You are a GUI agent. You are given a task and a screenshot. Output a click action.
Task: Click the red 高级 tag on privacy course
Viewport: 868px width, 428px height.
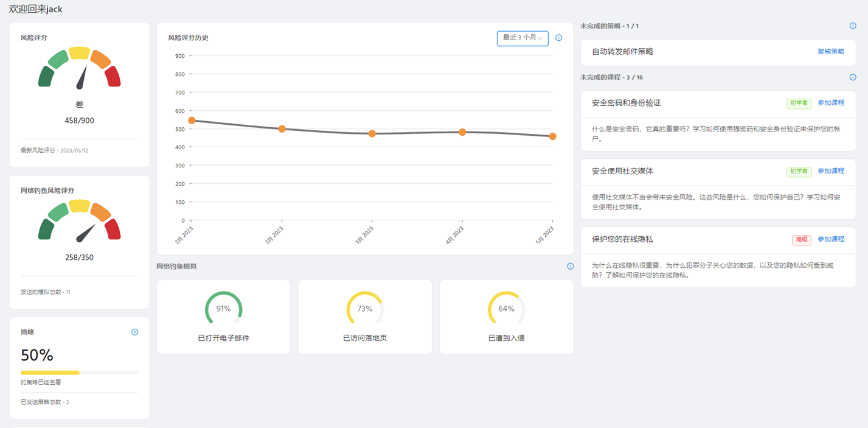[802, 240]
